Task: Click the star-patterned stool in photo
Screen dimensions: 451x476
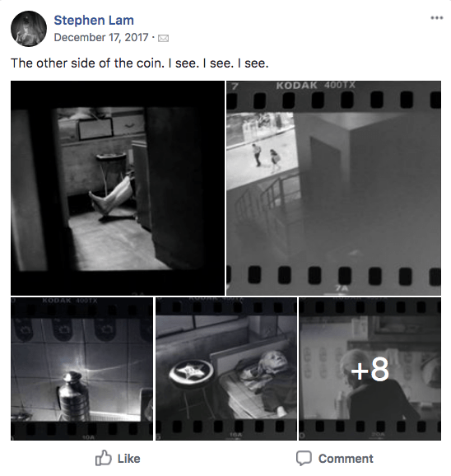Action: (191, 373)
